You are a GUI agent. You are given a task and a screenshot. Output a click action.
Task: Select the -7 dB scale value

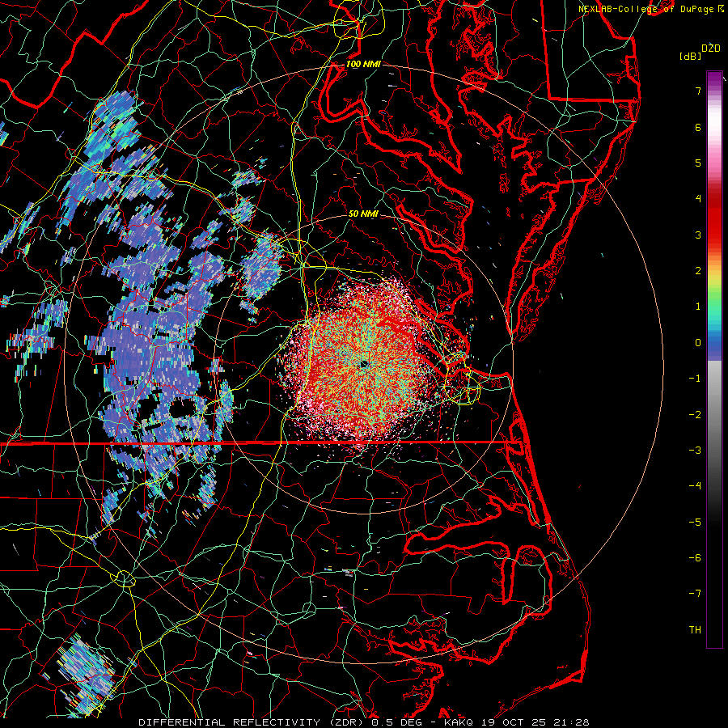695,594
